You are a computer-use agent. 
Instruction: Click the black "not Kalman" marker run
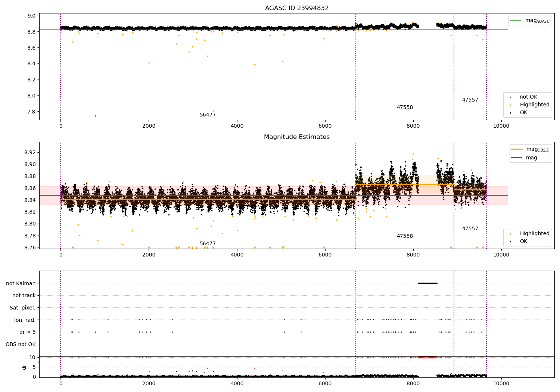click(x=428, y=283)
